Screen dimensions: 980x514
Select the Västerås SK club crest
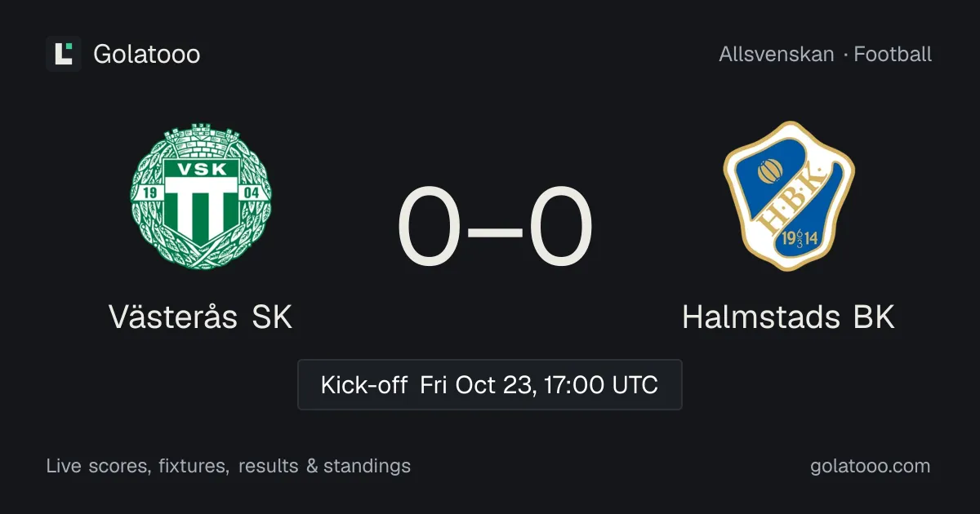coord(201,197)
